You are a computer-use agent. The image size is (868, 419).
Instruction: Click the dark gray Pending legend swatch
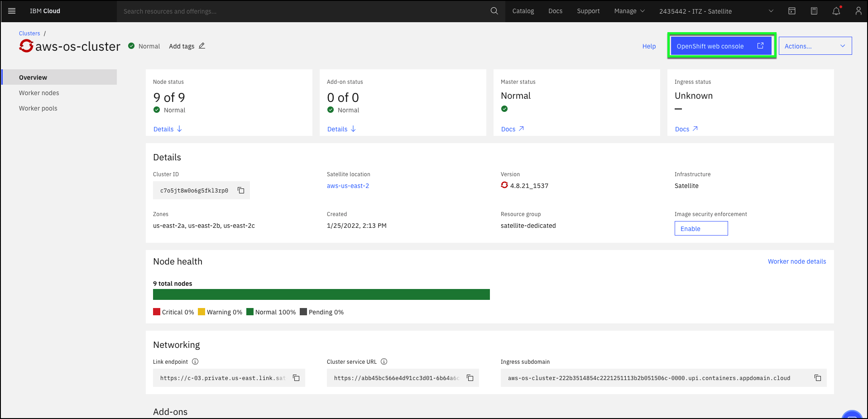303,312
